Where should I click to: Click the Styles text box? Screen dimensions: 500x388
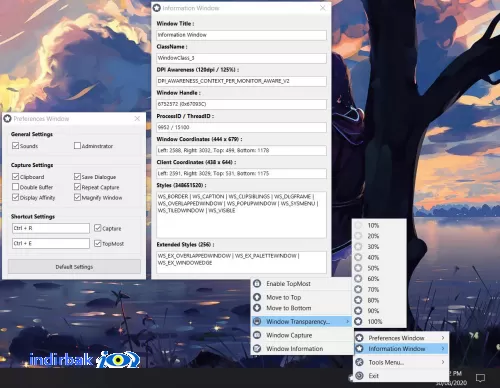click(x=241, y=215)
